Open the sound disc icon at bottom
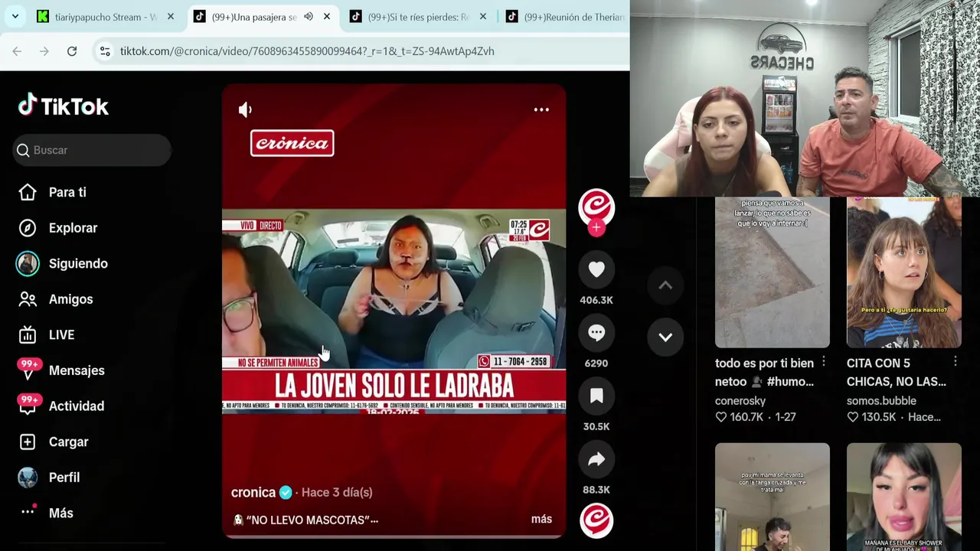This screenshot has height=551, width=980. [x=596, y=521]
